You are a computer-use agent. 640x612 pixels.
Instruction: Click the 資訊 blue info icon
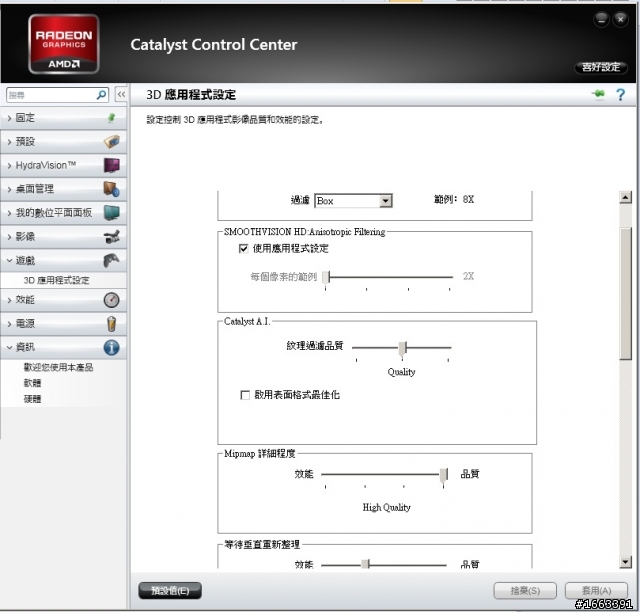coord(111,347)
